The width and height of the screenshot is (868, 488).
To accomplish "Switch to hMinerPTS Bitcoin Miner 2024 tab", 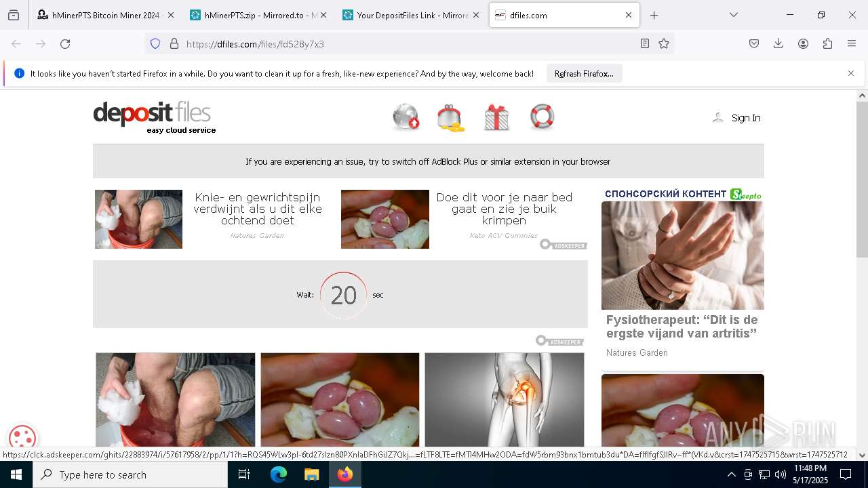I will pyautogui.click(x=105, y=15).
